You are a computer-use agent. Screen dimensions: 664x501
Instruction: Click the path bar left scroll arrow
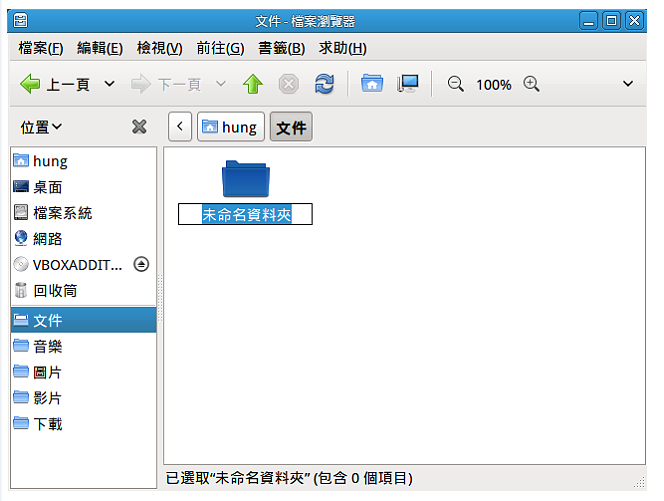click(180, 126)
